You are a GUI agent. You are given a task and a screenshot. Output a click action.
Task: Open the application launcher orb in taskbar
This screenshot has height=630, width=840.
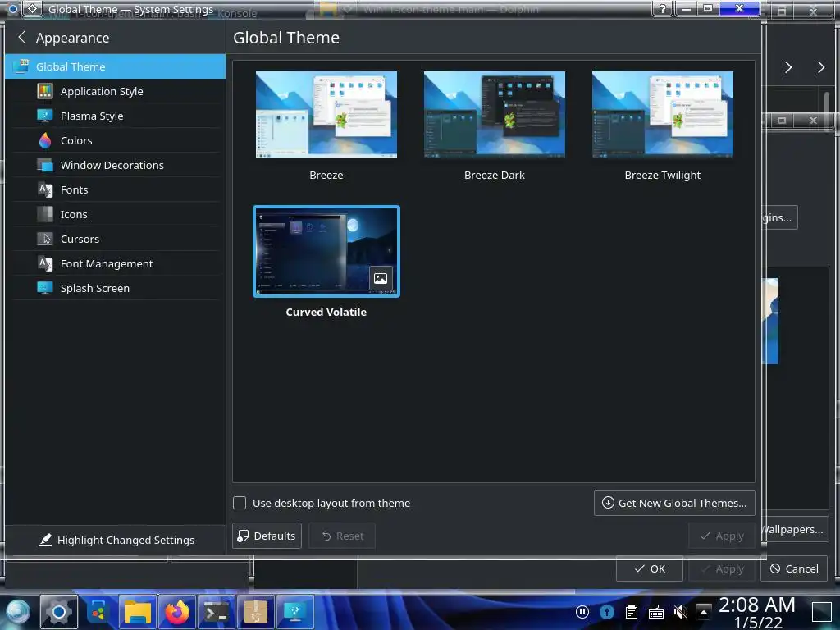[18, 612]
